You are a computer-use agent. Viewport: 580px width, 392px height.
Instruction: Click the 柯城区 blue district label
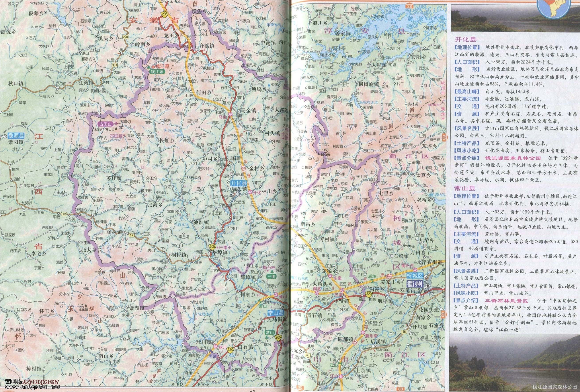[415, 276]
